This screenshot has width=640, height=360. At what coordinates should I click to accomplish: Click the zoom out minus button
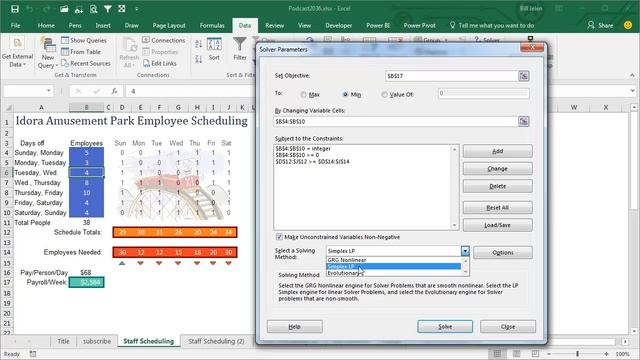[x=549, y=354]
